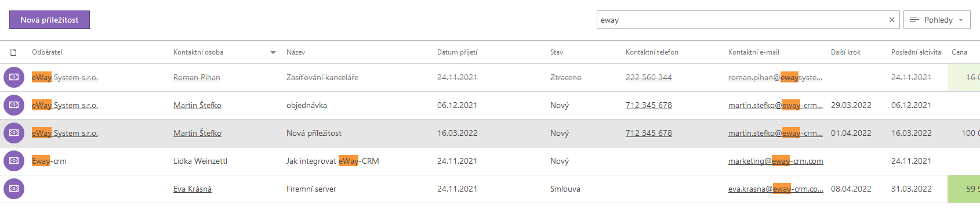Open the marketing@eway-crm.com email link
Image resolution: width=980 pixels, height=216 pixels.
[776, 161]
